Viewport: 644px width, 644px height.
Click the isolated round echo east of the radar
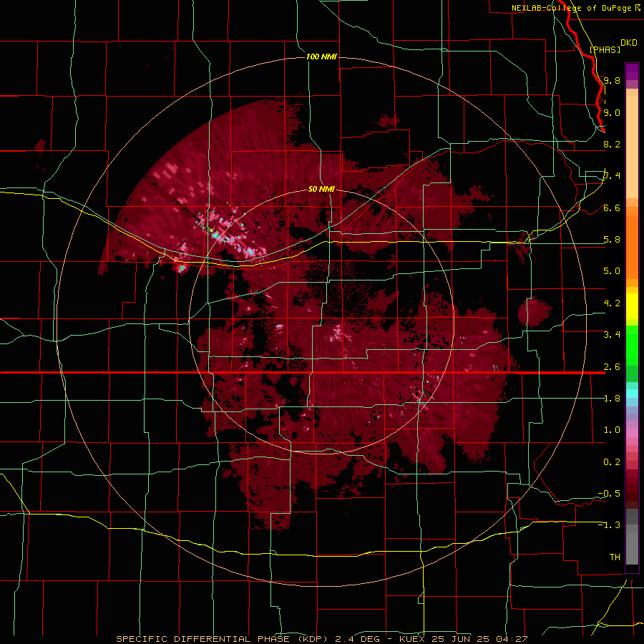click(x=534, y=312)
